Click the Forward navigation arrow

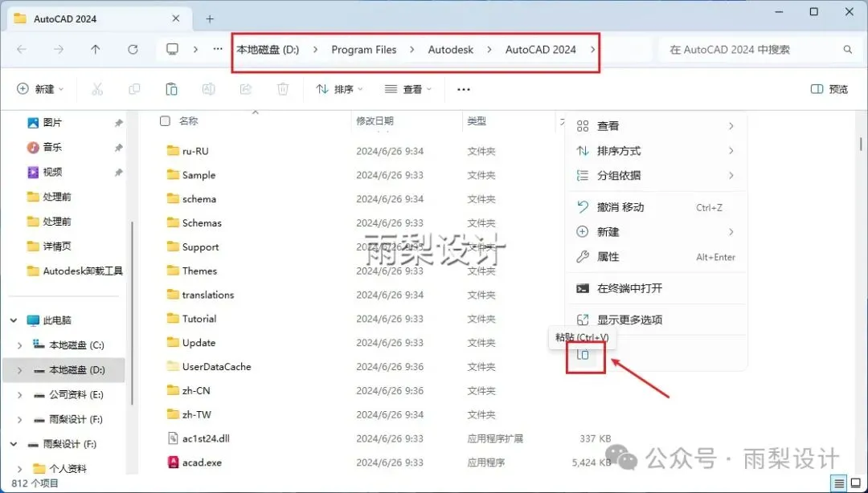pos(59,49)
